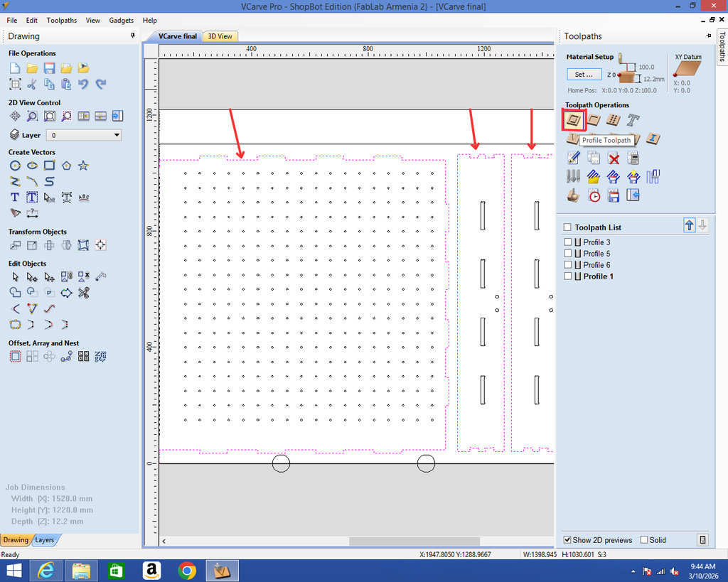Open the Profile Toolpath operation
Image resolution: width=728 pixels, height=582 pixels.
tap(574, 120)
